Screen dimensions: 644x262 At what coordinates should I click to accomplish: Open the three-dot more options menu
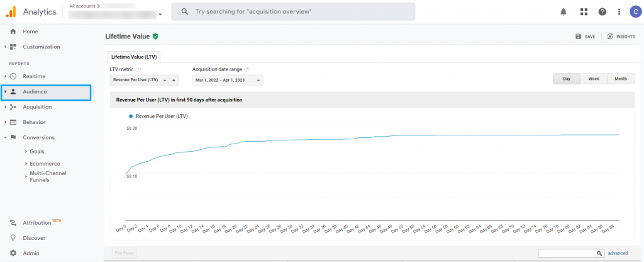click(619, 12)
